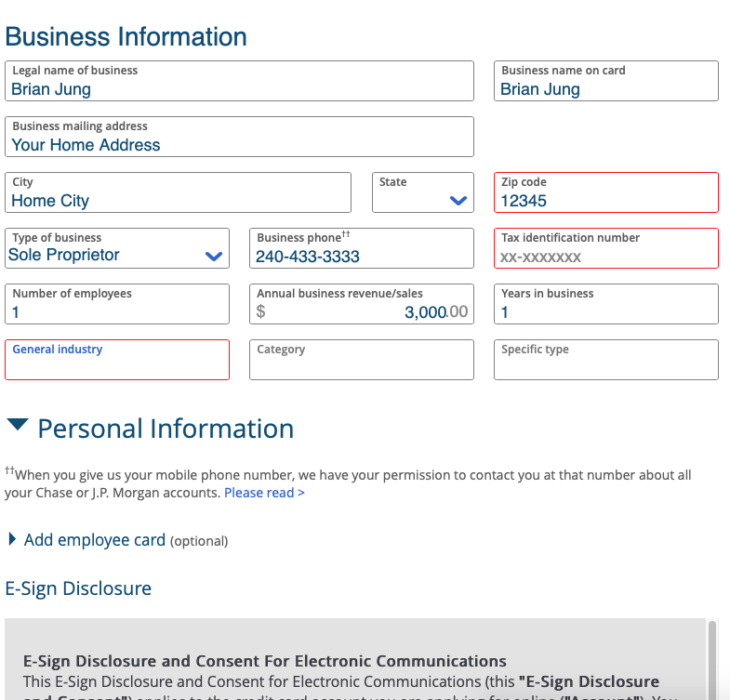Image resolution: width=730 pixels, height=700 pixels.
Task: Open the Type of business dropdown
Action: click(117, 248)
